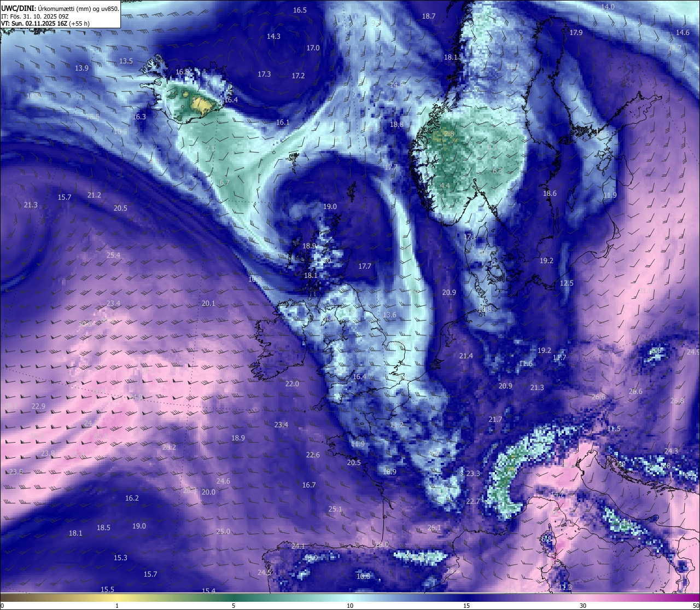The height and width of the screenshot is (610, 700).
Task: Click the map value "16.2"
Action: pyautogui.click(x=132, y=498)
